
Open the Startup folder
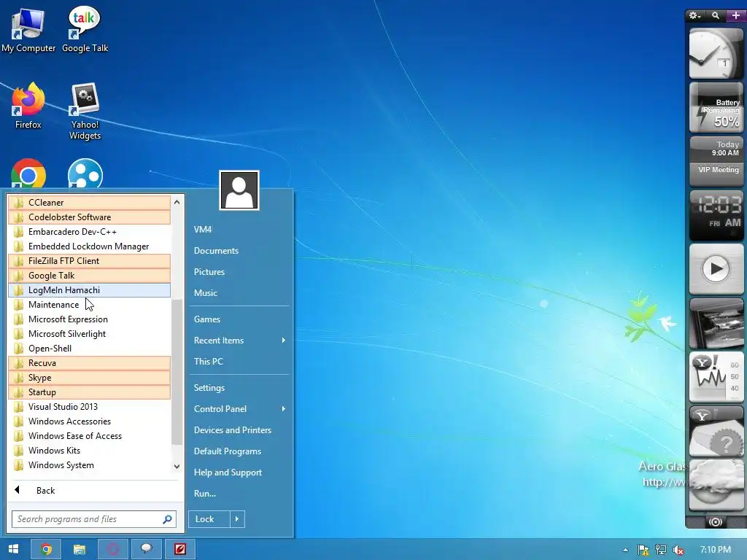click(89, 392)
